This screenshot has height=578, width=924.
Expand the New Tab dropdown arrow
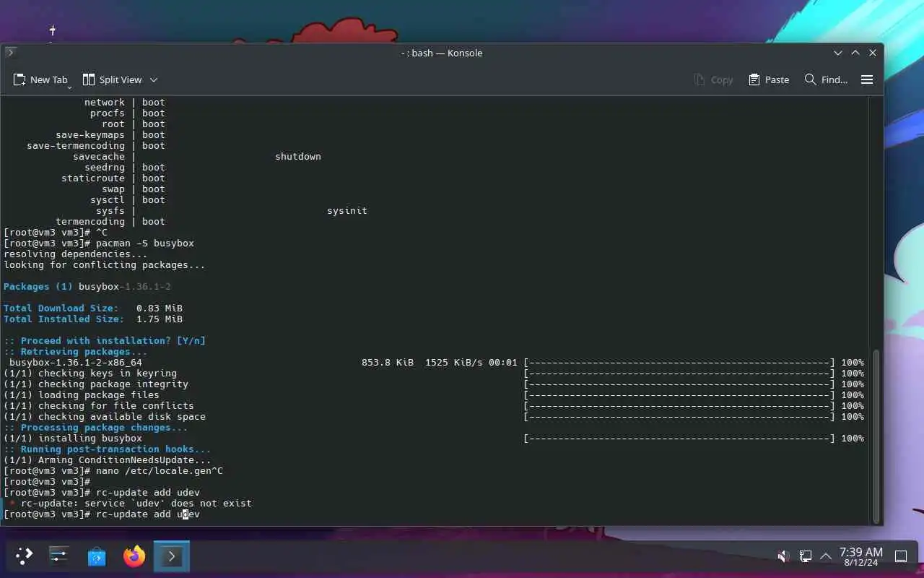click(69, 87)
